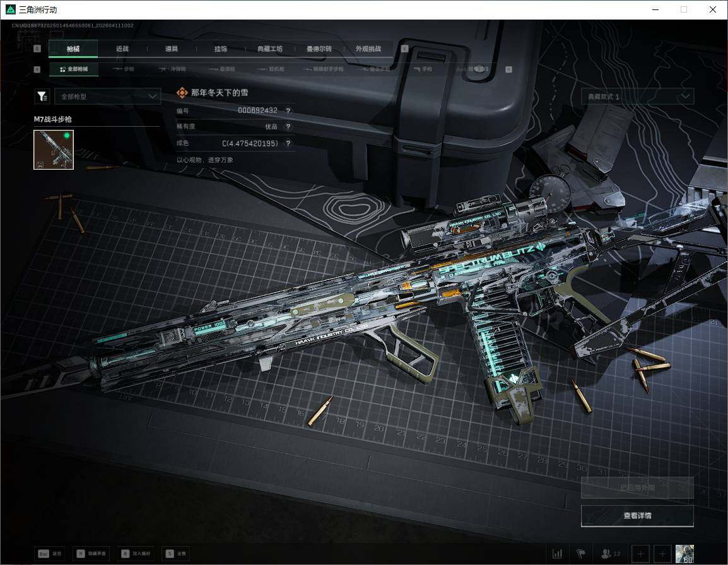The image size is (728, 565).
Task: Open the 曼德尔砖 tab
Action: 319,49
